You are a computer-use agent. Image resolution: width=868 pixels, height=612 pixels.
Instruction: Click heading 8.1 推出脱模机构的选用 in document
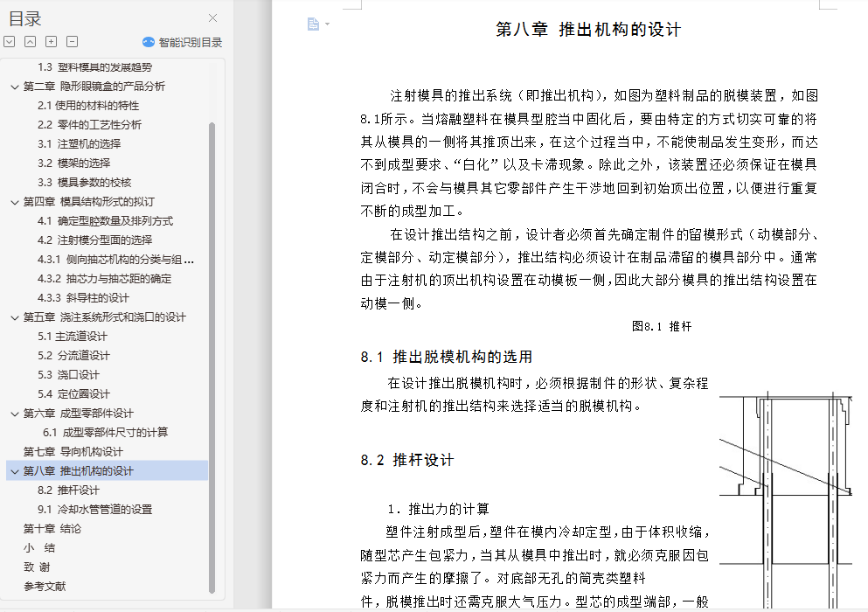pyautogui.click(x=446, y=358)
